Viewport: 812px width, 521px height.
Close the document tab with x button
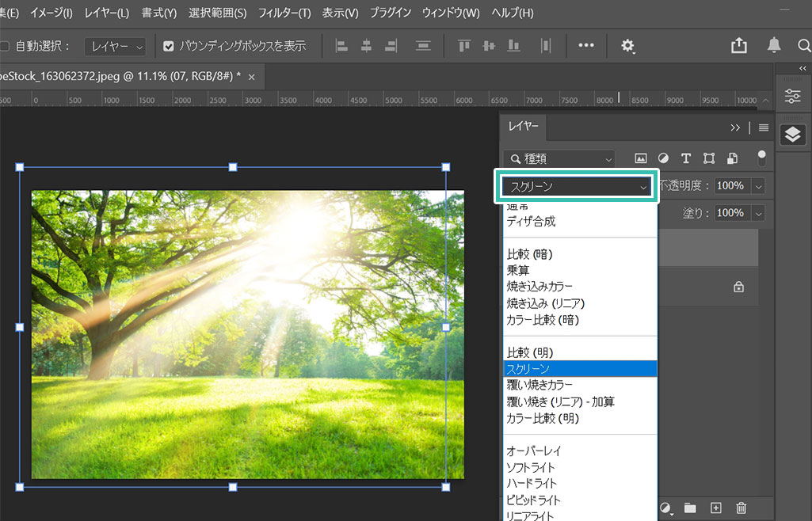(x=252, y=77)
